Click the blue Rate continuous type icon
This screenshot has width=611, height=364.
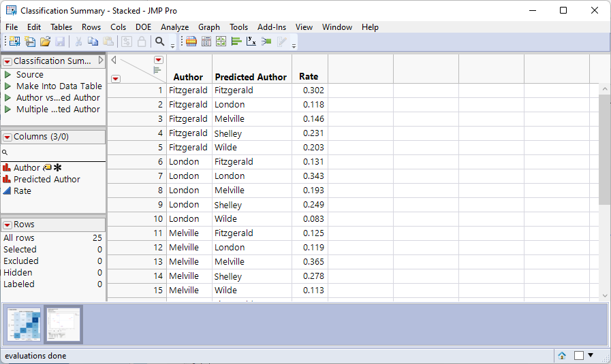(x=7, y=191)
